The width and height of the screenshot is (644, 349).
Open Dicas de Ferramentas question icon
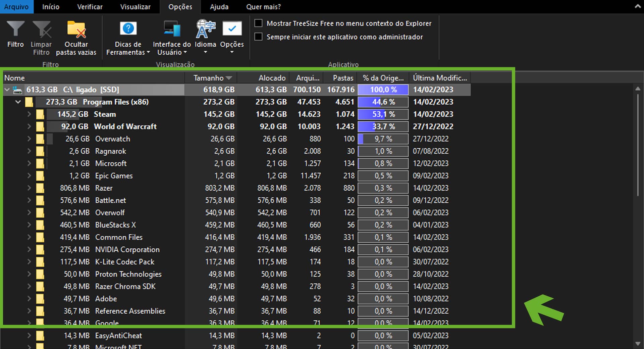(128, 29)
